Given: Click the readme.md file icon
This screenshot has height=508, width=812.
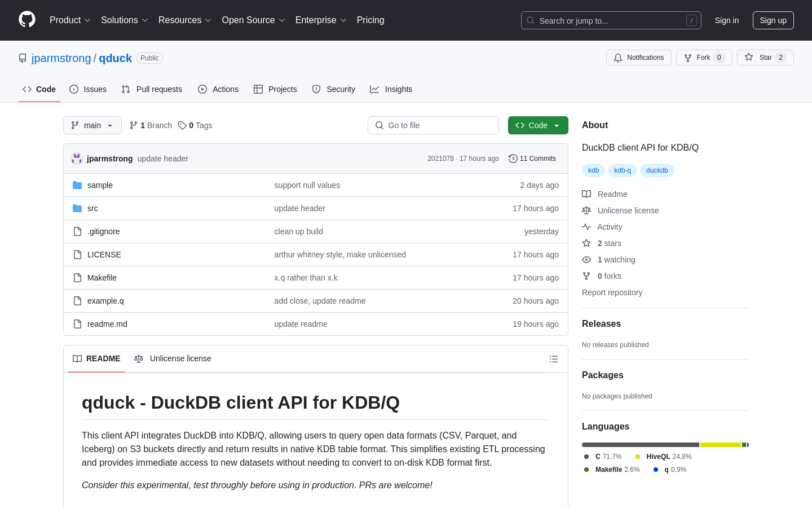Looking at the screenshot, I should coord(77,324).
